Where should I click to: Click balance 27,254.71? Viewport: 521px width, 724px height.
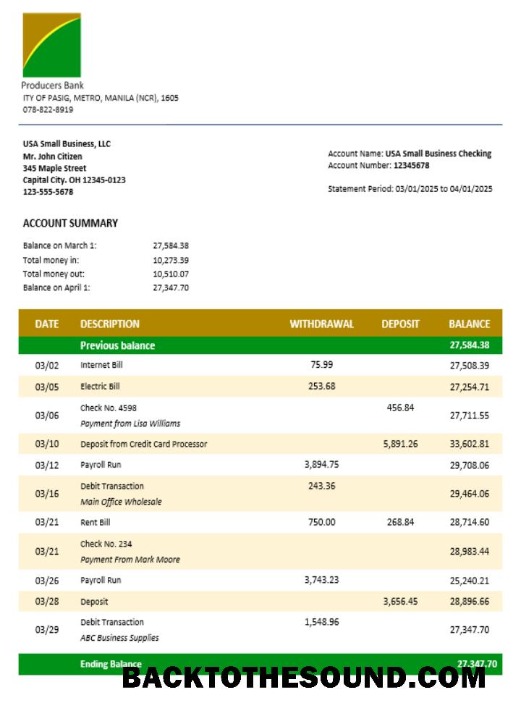pos(470,387)
